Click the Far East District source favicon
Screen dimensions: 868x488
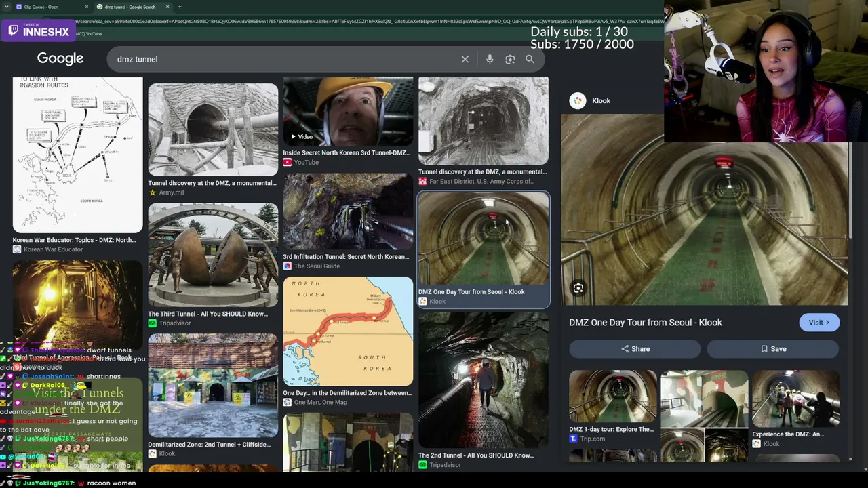click(x=423, y=182)
